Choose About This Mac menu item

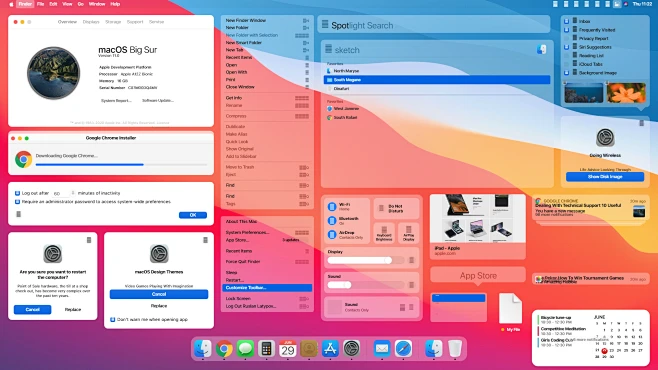[x=267, y=221]
